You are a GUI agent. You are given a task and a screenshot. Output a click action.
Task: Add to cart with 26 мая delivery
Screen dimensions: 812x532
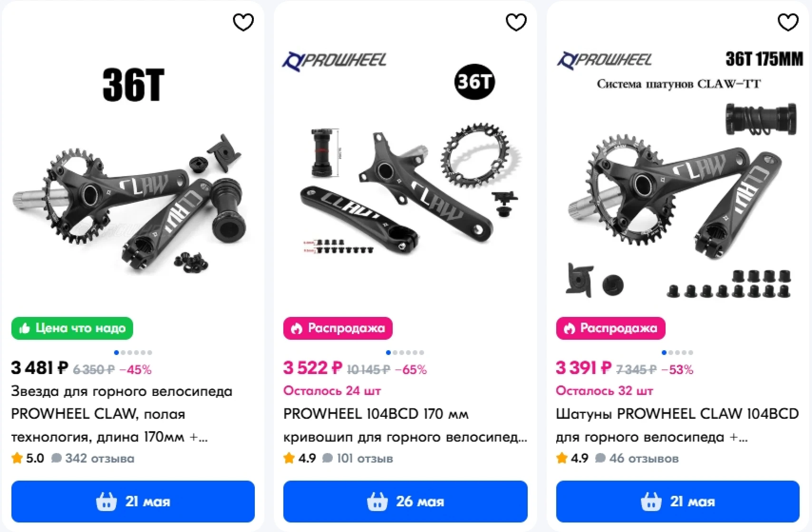[406, 502]
